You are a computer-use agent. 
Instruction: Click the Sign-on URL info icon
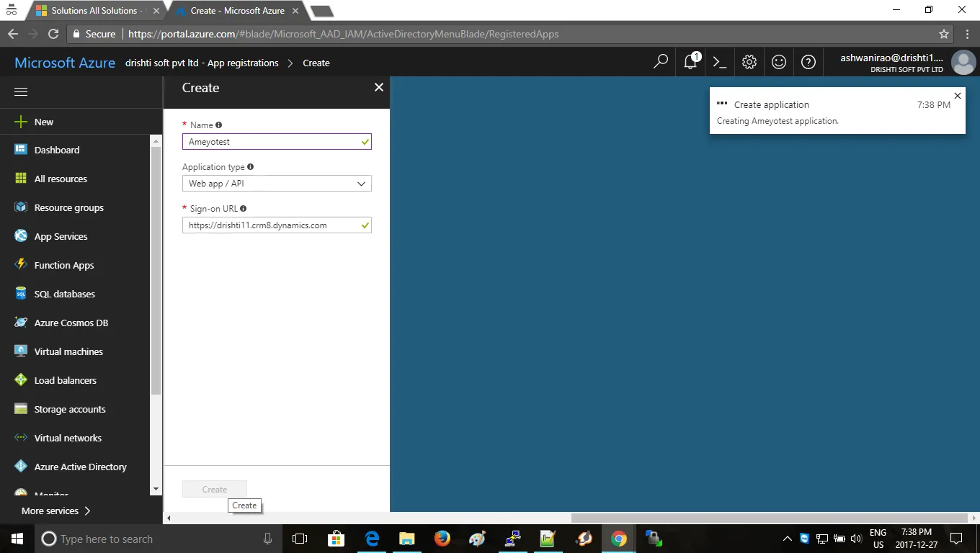pos(244,209)
